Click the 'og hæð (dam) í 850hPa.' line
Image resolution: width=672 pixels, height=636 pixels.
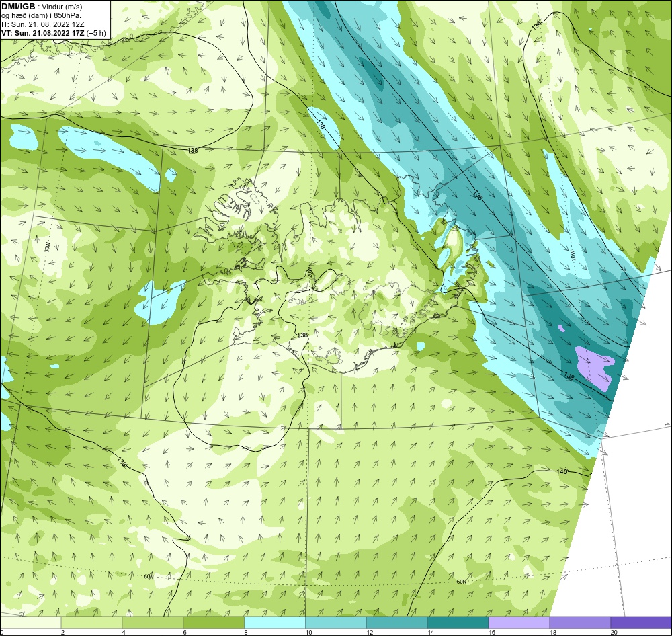click(x=42, y=15)
